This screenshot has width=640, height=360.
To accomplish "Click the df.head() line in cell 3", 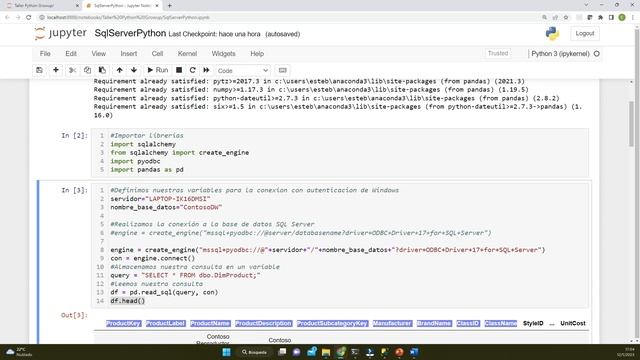I will [x=127, y=301].
